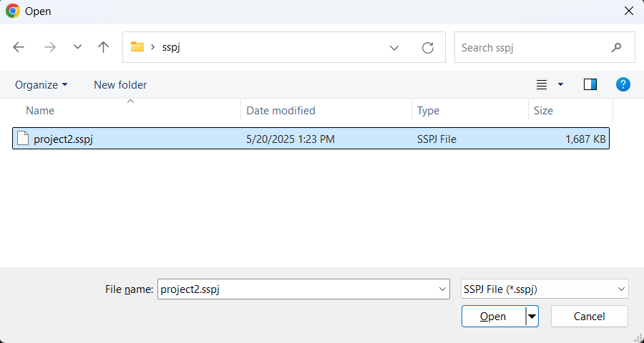Click the folder icon in address bar

pyautogui.click(x=137, y=47)
